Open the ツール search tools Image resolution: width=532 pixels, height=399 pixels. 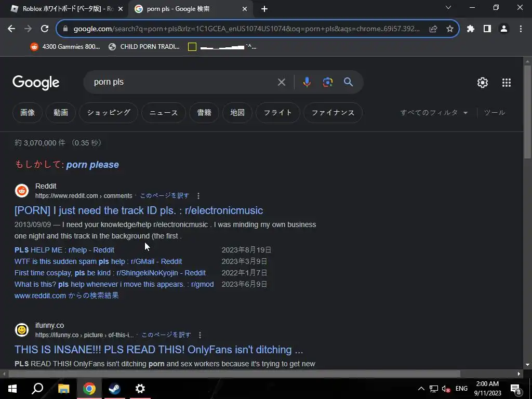click(495, 113)
